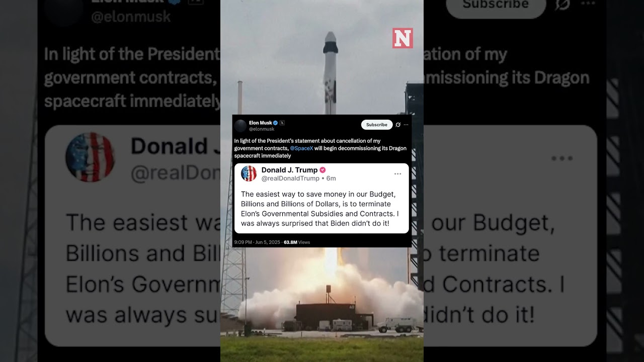The height and width of the screenshot is (362, 644).
Task: Follow the @SpaceX mention link
Action: click(301, 148)
